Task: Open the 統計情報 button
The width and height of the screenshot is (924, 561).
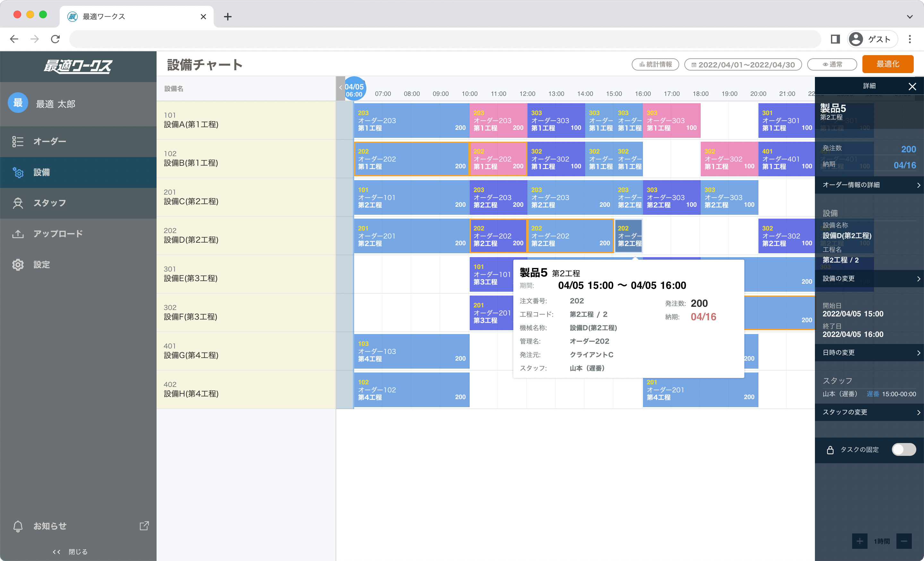Action: click(x=655, y=64)
